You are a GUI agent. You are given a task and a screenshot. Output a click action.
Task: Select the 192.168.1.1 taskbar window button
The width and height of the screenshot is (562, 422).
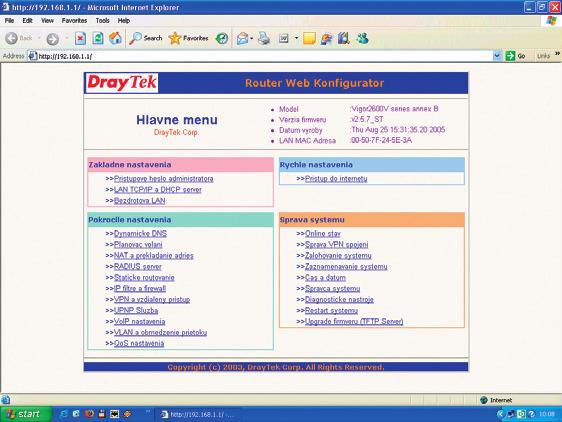(x=198, y=414)
